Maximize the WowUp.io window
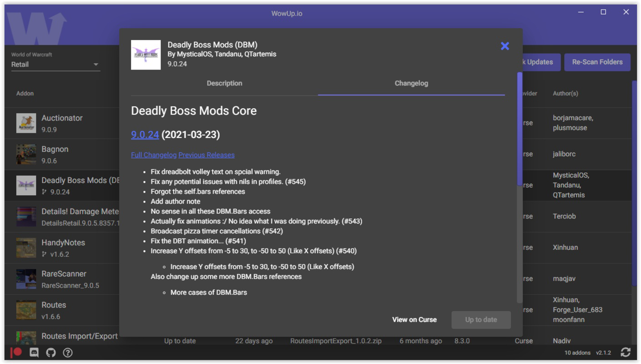Screen dimensions: 641x364 603,12
